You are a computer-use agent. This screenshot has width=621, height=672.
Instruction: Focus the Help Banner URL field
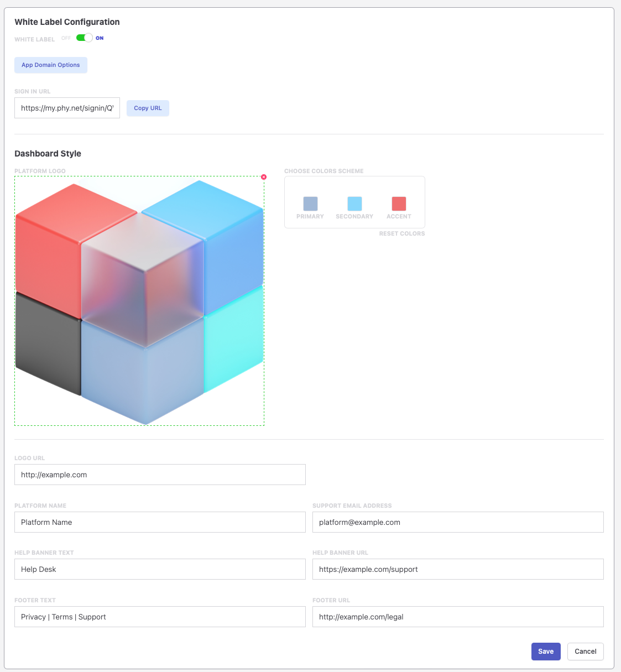(x=457, y=569)
